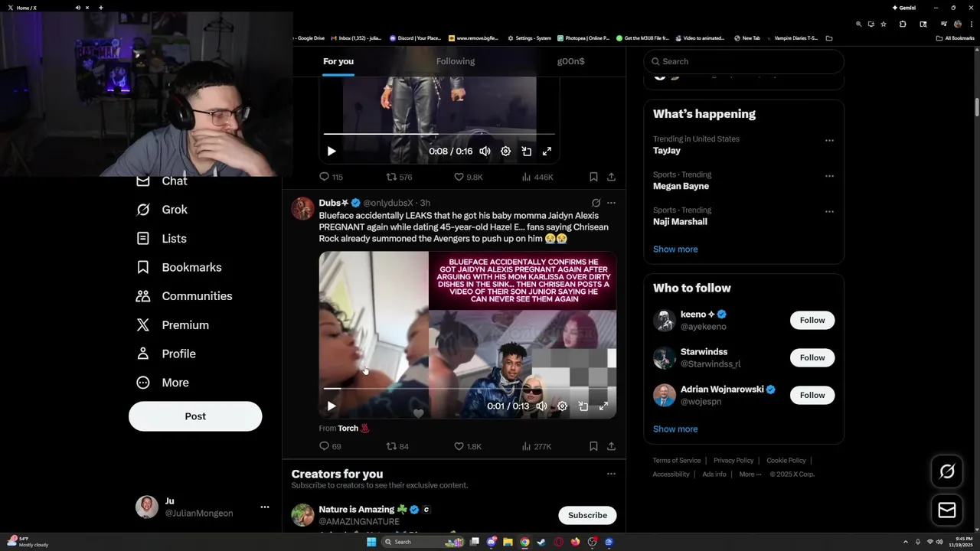Viewport: 980px width, 551px height.
Task: Open the TayJay trending topic
Action: tap(667, 151)
